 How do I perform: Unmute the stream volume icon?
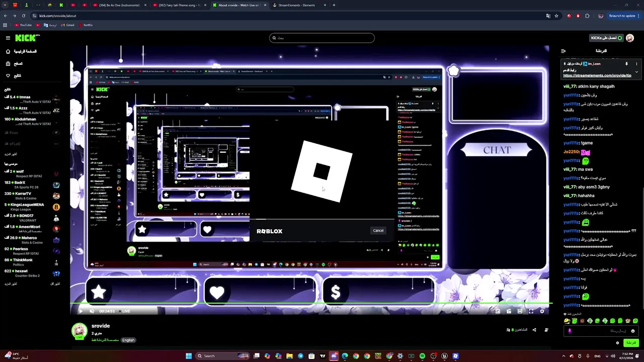pos(92,311)
